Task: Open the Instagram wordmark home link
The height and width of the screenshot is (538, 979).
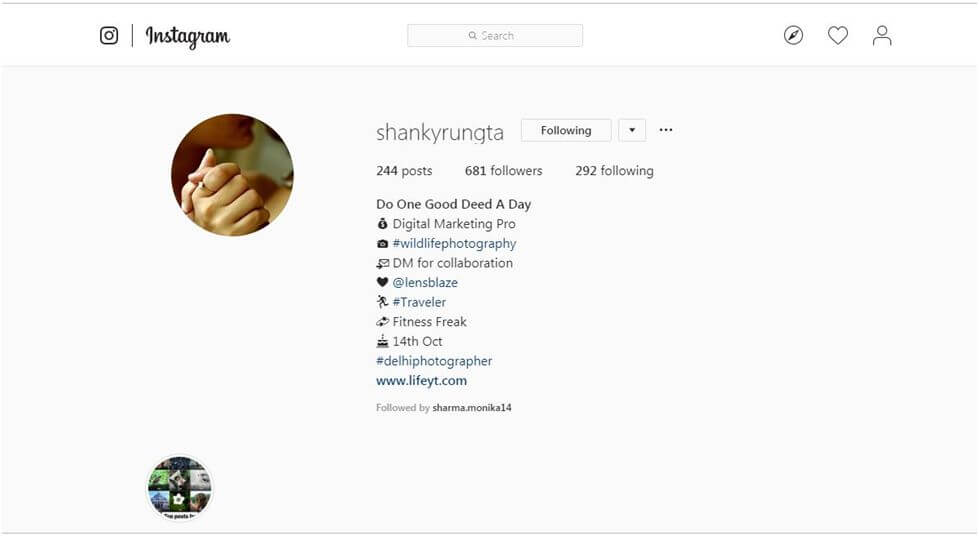Action: (188, 37)
